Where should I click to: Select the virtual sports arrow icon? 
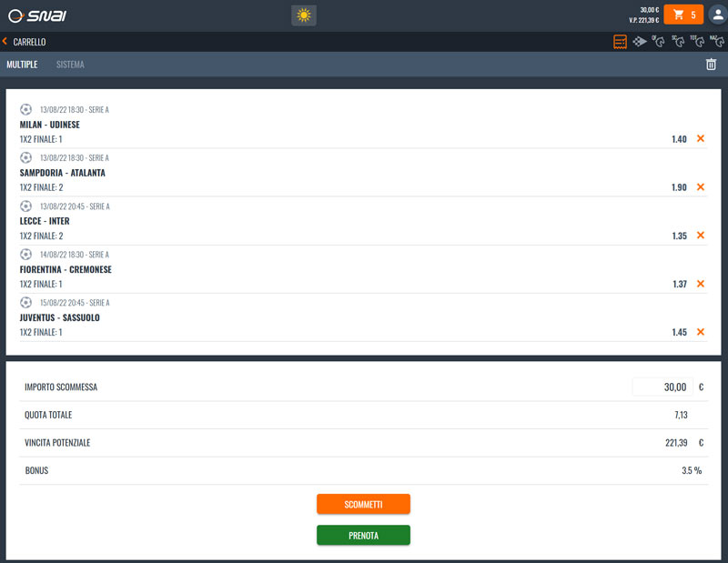click(639, 42)
